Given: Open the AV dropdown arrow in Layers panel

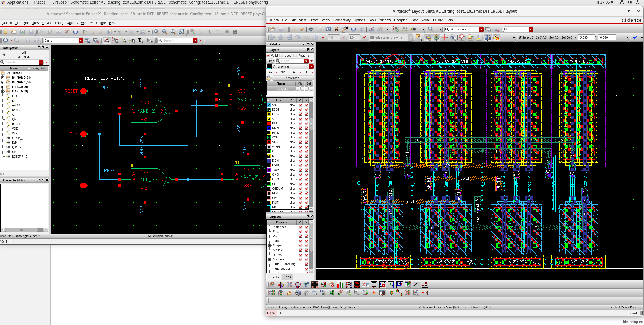Looking at the screenshot, I should (277, 72).
